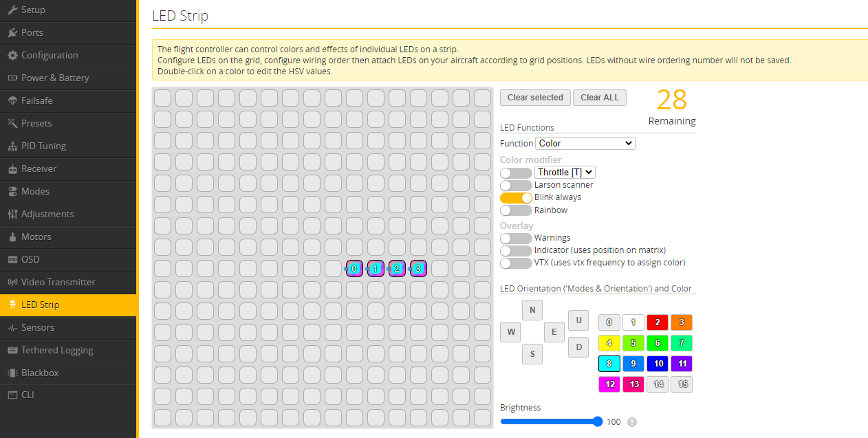Click the Motors icon in sidebar
This screenshot has height=438, width=868.
[12, 237]
